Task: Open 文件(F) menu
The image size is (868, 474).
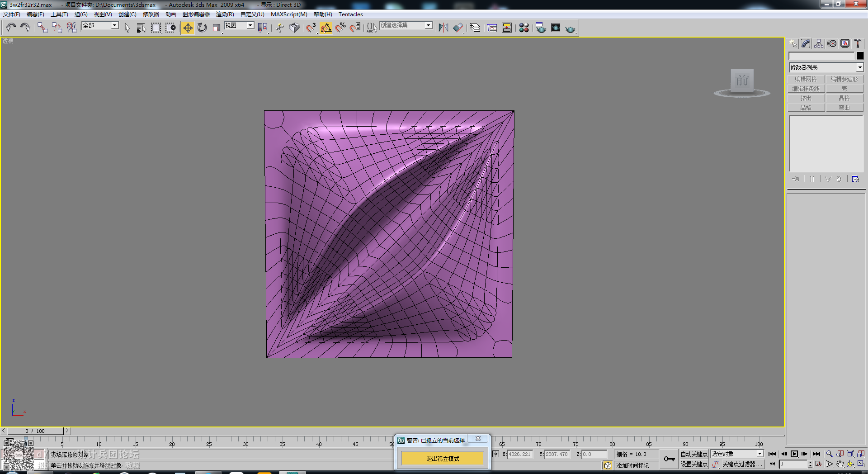Action: click(12, 14)
